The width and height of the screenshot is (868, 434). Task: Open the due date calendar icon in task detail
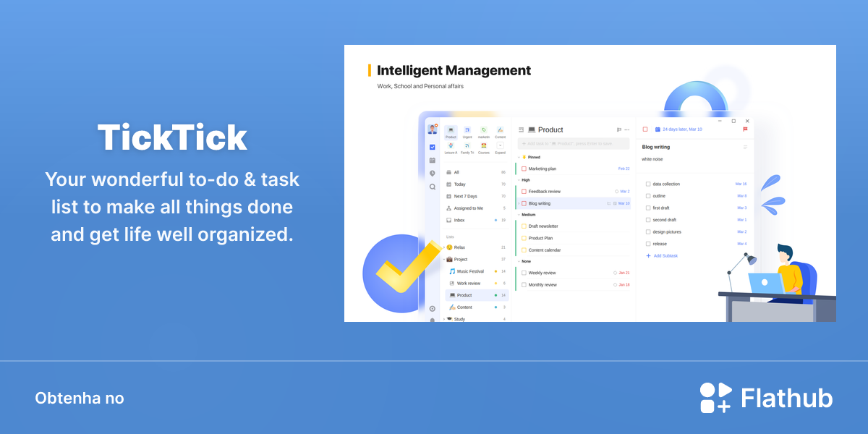click(658, 129)
